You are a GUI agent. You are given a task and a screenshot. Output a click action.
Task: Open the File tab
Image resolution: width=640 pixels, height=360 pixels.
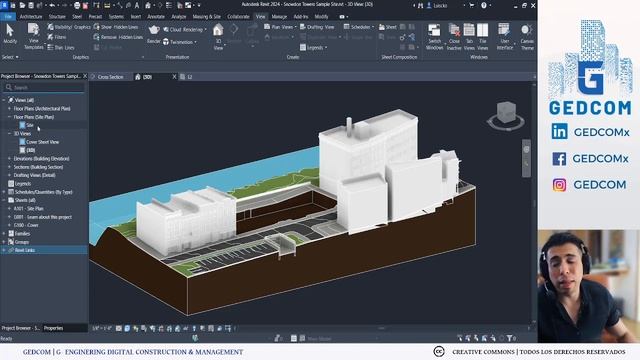8,17
